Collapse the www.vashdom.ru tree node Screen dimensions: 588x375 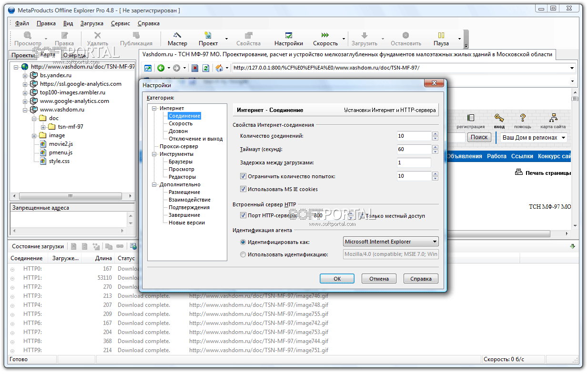(x=25, y=110)
